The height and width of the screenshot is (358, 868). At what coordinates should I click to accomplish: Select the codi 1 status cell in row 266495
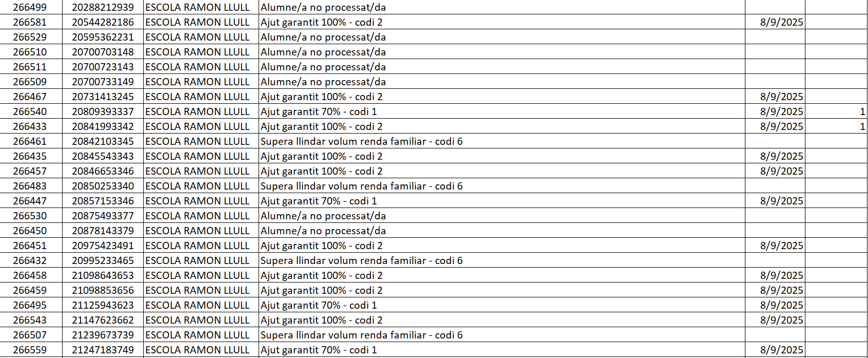319,305
